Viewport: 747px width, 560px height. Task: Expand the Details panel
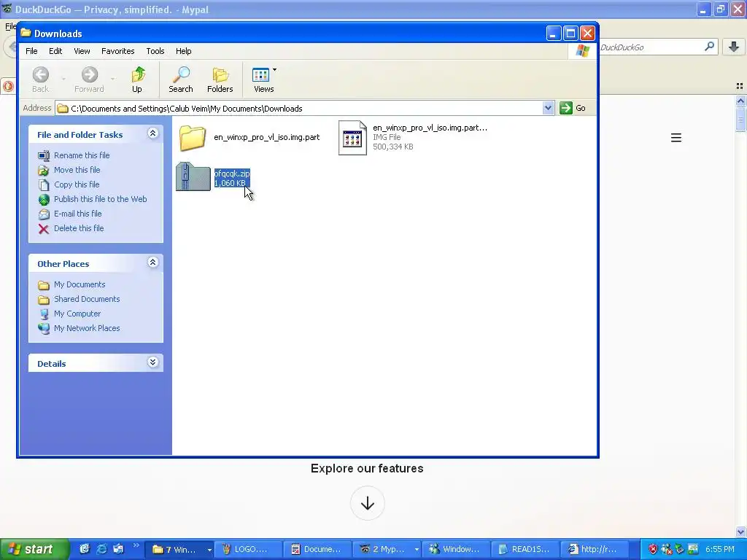point(152,362)
